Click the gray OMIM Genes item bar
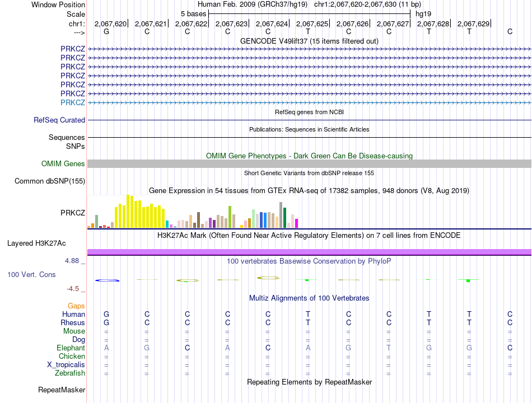Viewport: 532px width, 403px height. point(309,164)
